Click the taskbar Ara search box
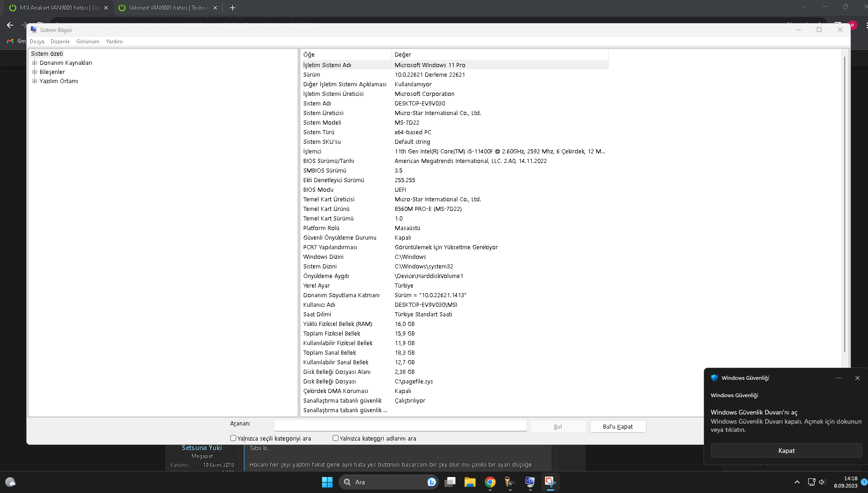This screenshot has height=493, width=868. (x=388, y=482)
